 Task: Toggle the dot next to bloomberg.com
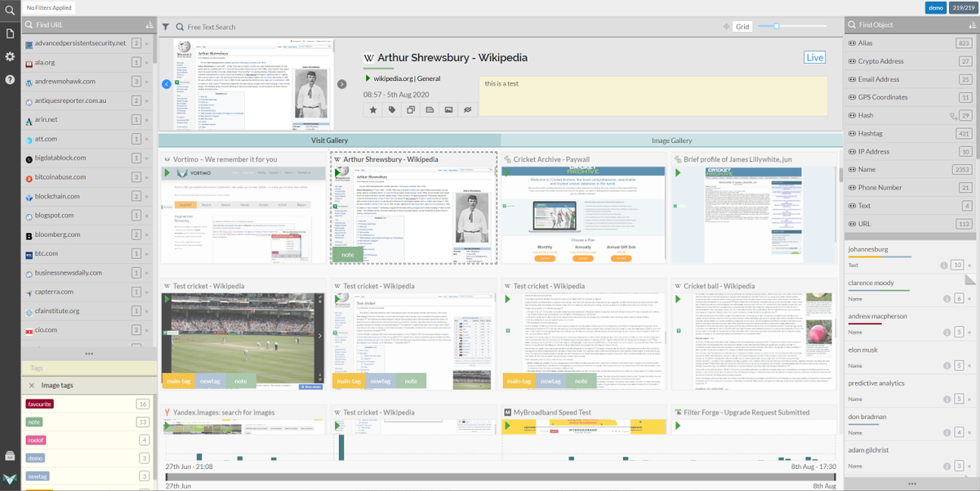point(147,234)
